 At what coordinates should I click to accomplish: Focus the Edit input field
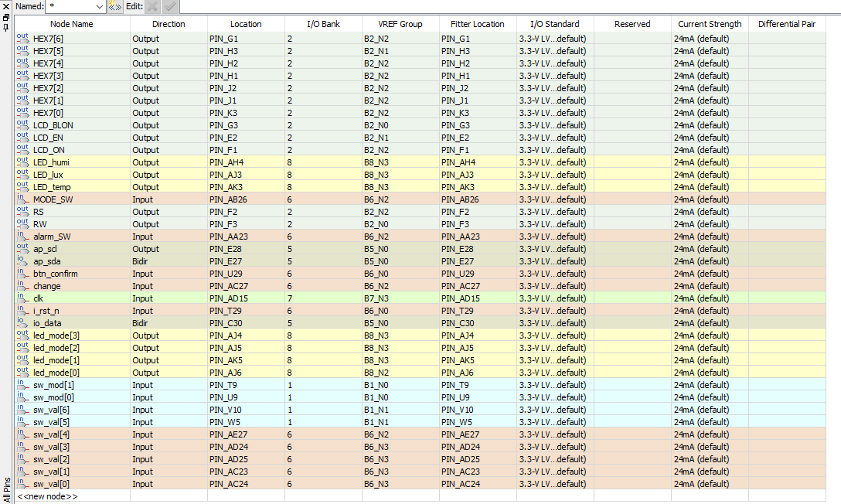click(509, 6)
